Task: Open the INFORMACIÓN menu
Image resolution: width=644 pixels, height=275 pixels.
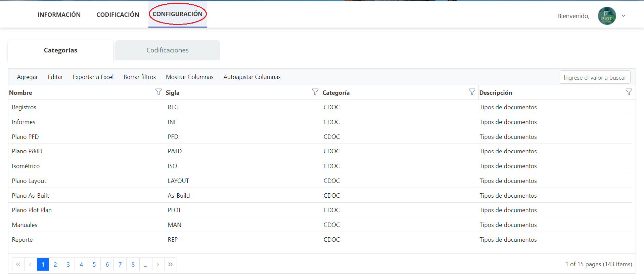Action: pyautogui.click(x=59, y=14)
